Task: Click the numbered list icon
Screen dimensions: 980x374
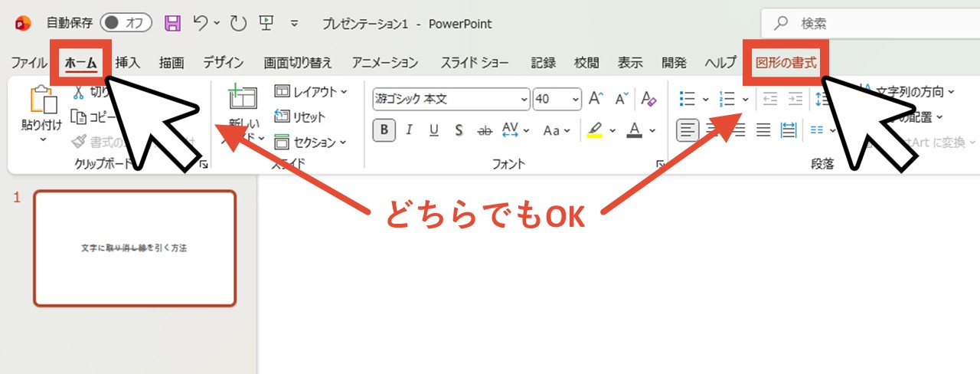Action: pyautogui.click(x=727, y=98)
